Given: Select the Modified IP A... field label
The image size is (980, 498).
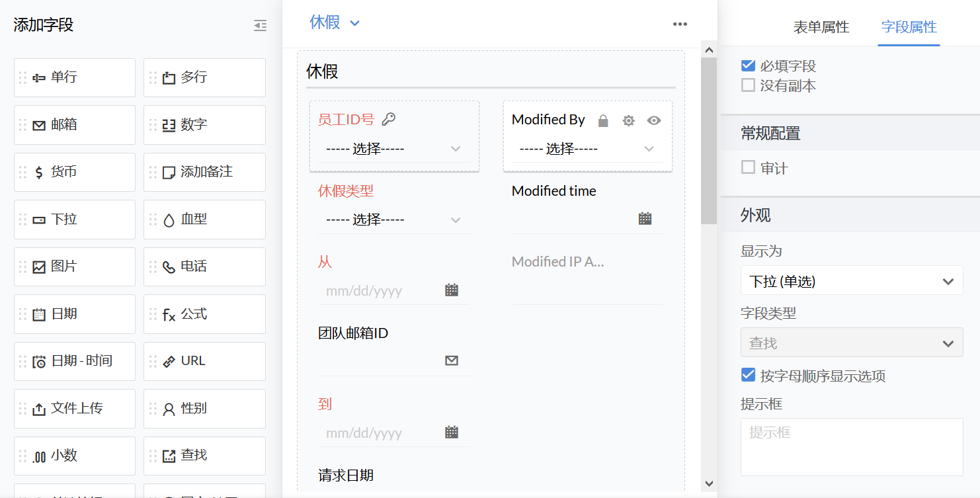Looking at the screenshot, I should [x=558, y=261].
